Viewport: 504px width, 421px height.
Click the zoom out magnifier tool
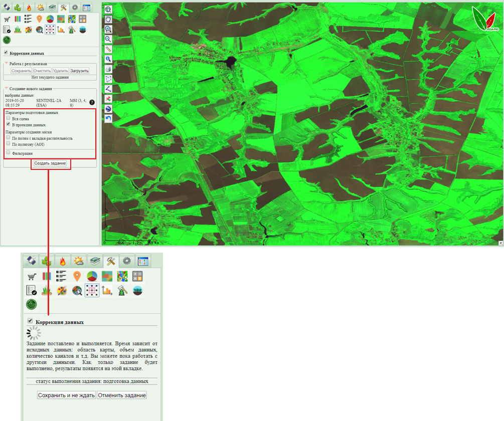108,39
